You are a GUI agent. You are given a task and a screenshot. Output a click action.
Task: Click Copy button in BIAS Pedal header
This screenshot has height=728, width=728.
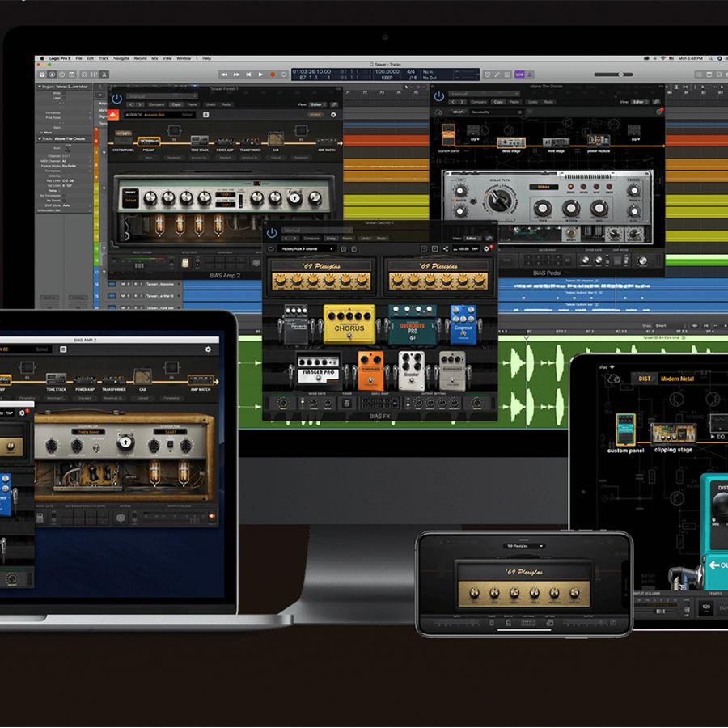(x=498, y=102)
